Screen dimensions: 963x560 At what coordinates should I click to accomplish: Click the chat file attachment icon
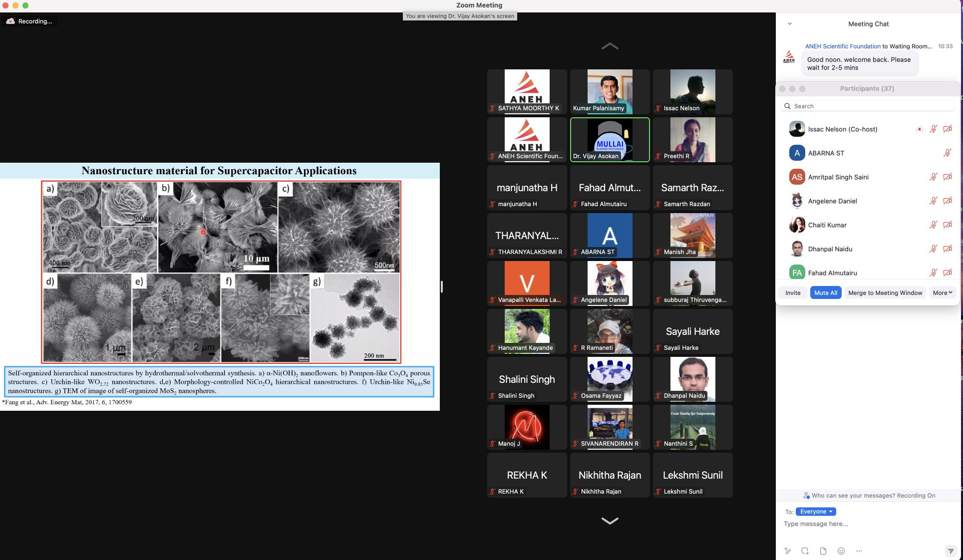(823, 551)
